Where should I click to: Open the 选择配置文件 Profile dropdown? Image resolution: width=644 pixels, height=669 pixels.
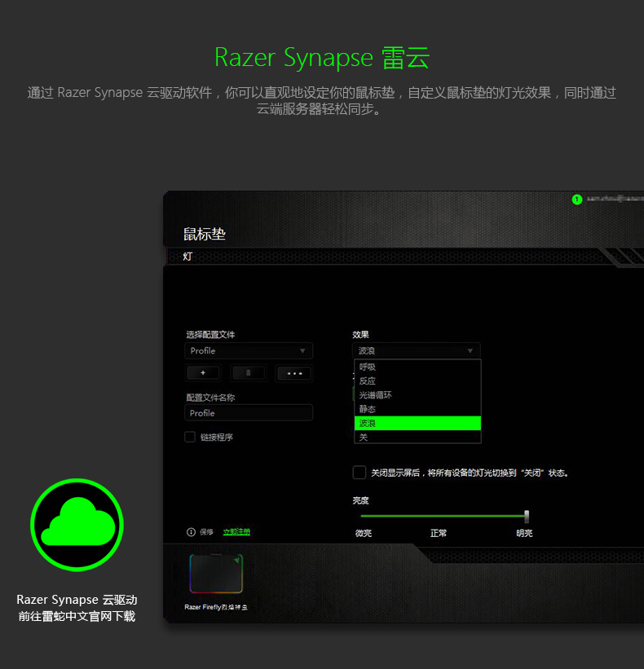point(249,351)
